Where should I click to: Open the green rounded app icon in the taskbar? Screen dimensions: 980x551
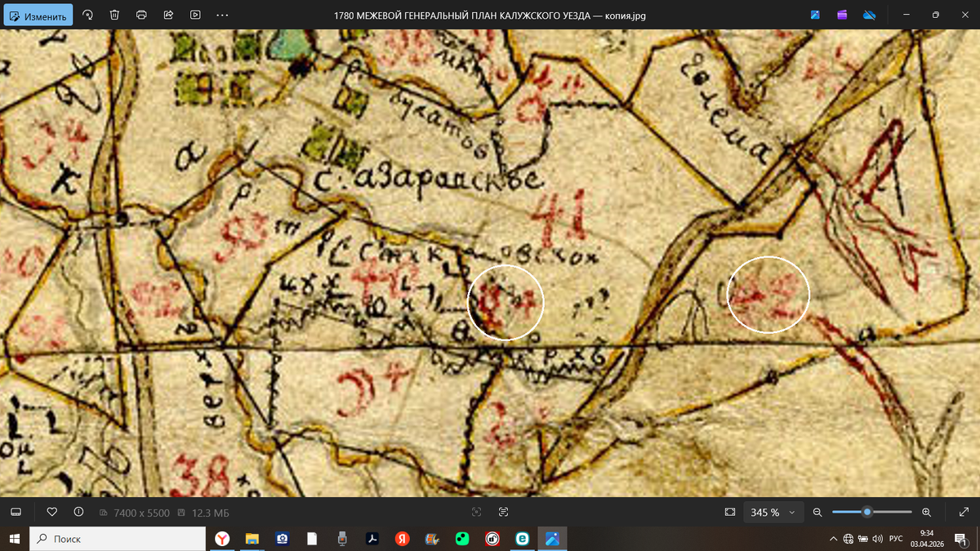(462, 539)
